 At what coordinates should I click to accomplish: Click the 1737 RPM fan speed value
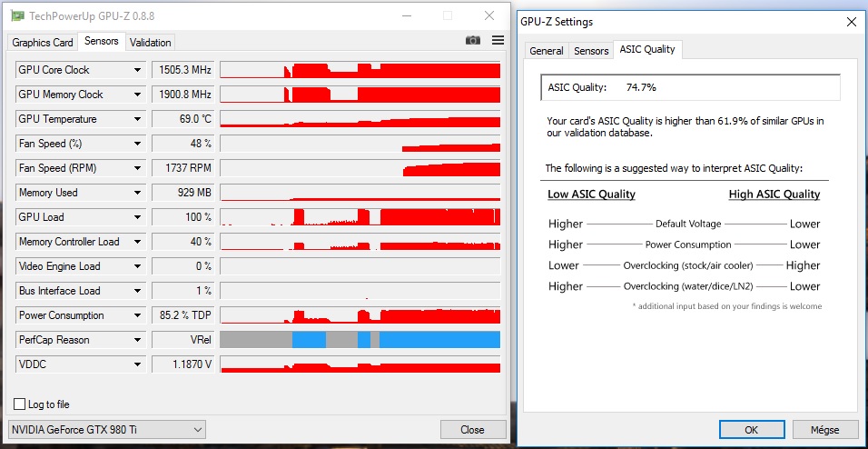point(183,168)
